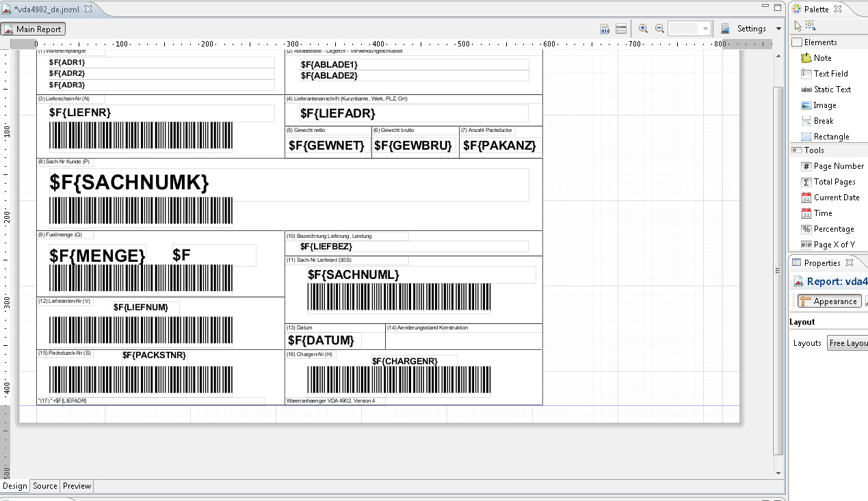This screenshot has width=868, height=501.
Task: Select the Note element in Palette
Action: click(x=822, y=58)
